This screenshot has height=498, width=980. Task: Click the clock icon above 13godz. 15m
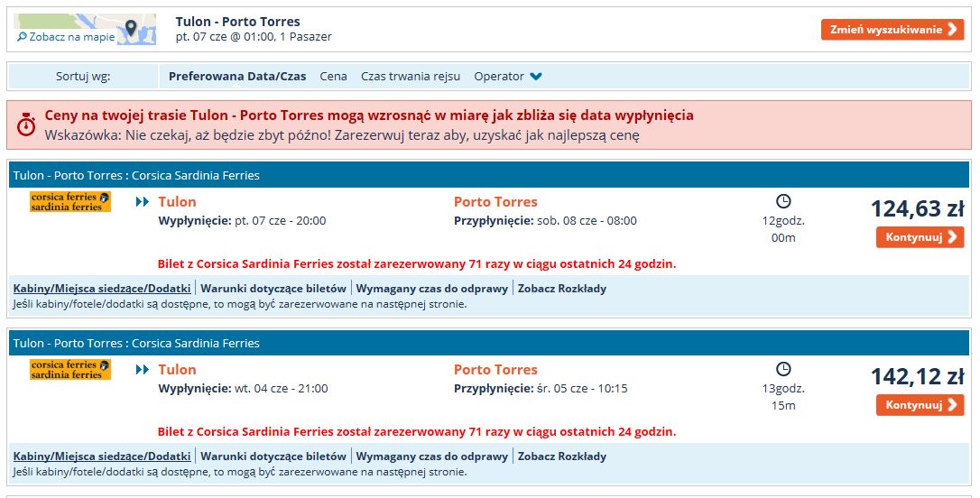tap(783, 369)
